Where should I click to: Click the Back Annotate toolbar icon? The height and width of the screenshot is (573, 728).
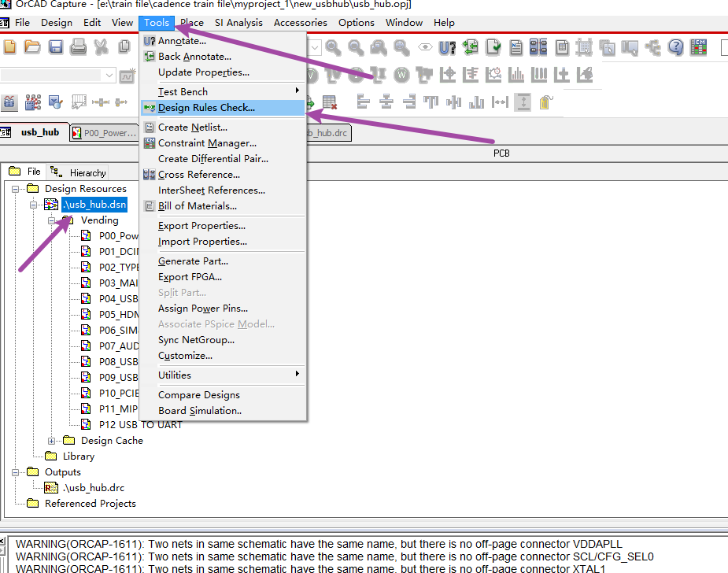coord(471,47)
